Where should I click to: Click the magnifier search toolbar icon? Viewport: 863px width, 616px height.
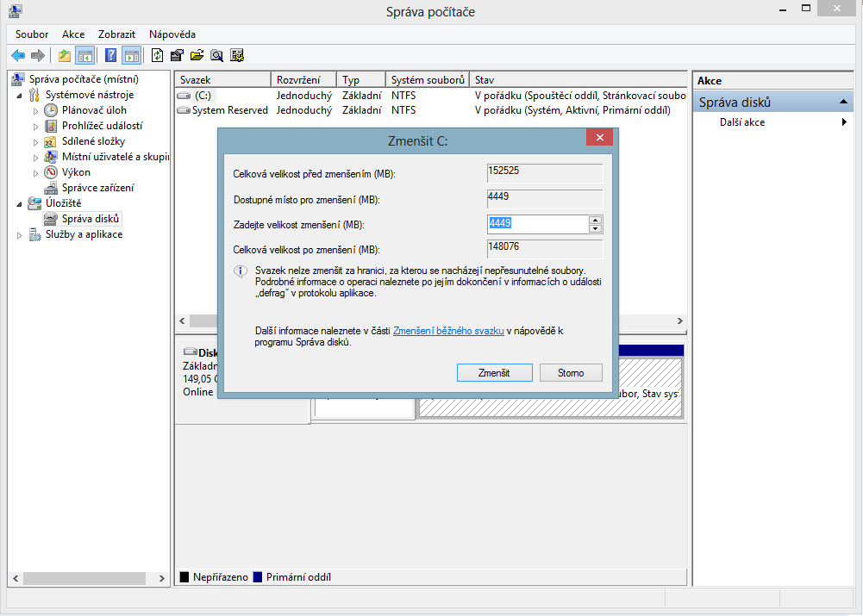[x=216, y=56]
